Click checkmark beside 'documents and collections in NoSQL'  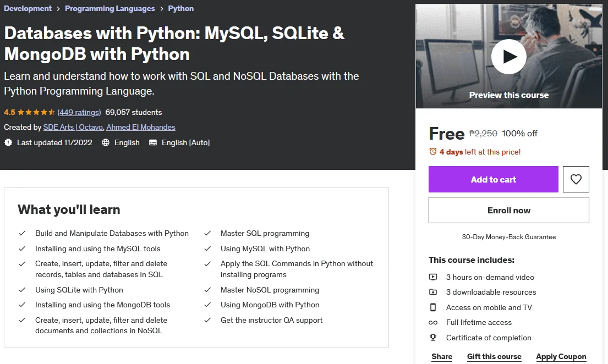point(22,320)
